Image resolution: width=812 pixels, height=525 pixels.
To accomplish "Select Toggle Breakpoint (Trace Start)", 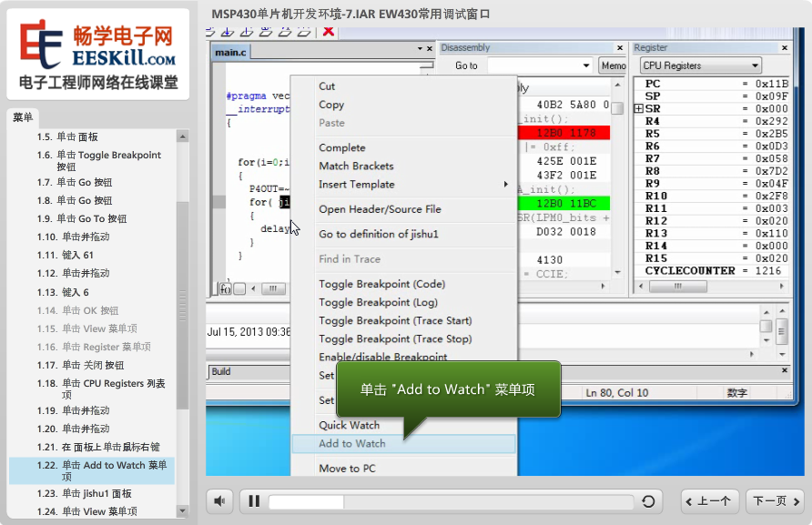I will click(395, 320).
